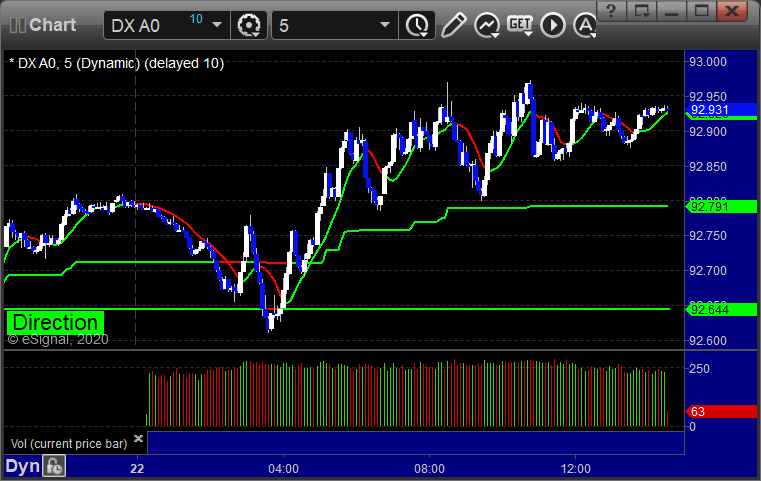Image resolution: width=761 pixels, height=481 pixels.
Task: Open the time template clock menu
Action: (417, 25)
